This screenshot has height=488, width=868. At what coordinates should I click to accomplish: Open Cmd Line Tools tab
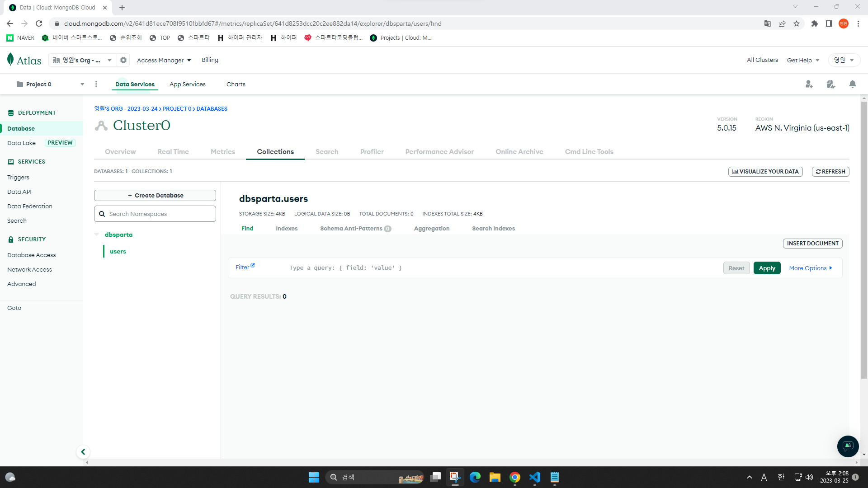[x=589, y=152]
